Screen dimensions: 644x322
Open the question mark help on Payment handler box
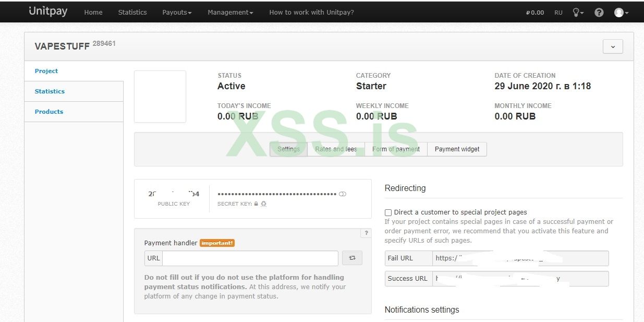[x=366, y=233]
